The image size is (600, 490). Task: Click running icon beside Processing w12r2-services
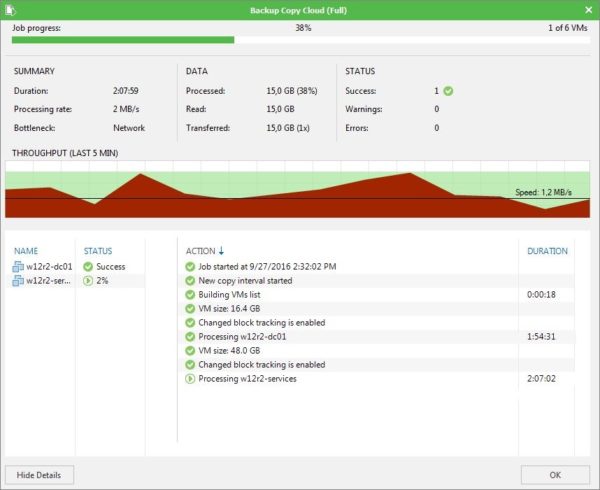[x=190, y=379]
